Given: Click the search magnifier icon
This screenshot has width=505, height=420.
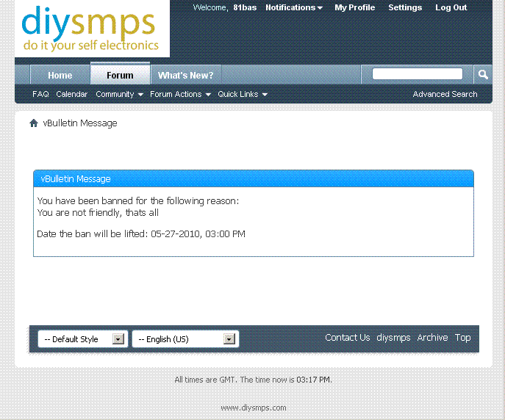Looking at the screenshot, I should (x=483, y=75).
